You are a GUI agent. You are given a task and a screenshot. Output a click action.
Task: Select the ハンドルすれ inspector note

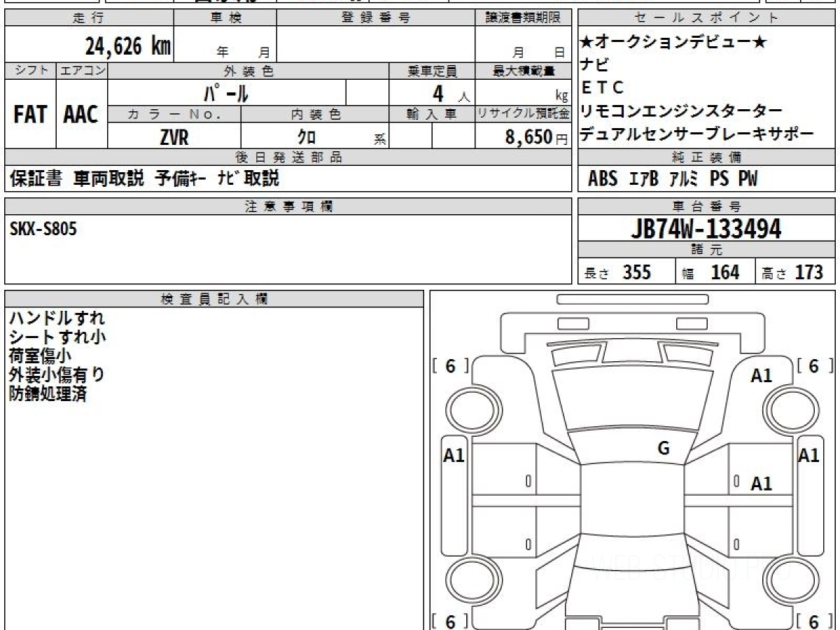coord(57,318)
